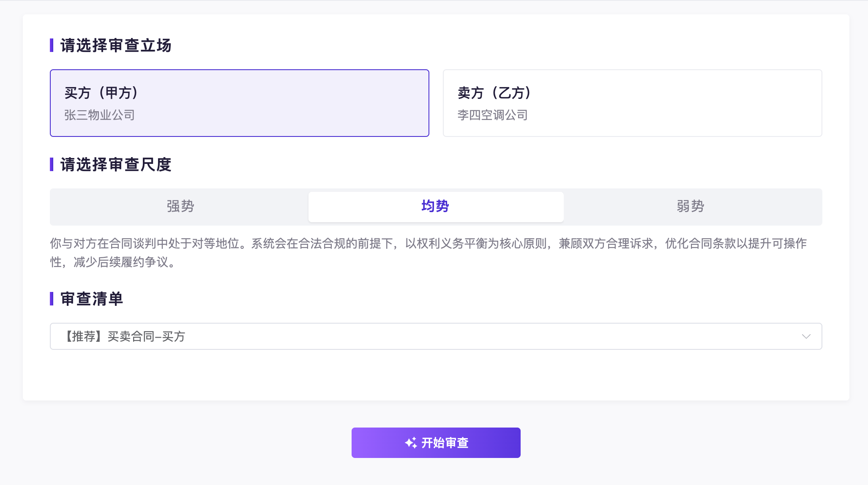Select the 买方（甲方） stance card
868x485 pixels.
239,103
